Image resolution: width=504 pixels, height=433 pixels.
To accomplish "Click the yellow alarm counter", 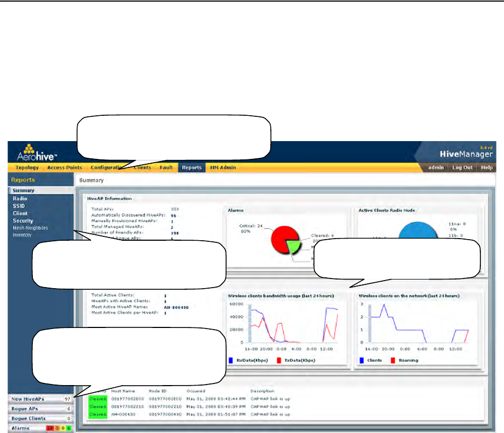I will coord(63,428).
